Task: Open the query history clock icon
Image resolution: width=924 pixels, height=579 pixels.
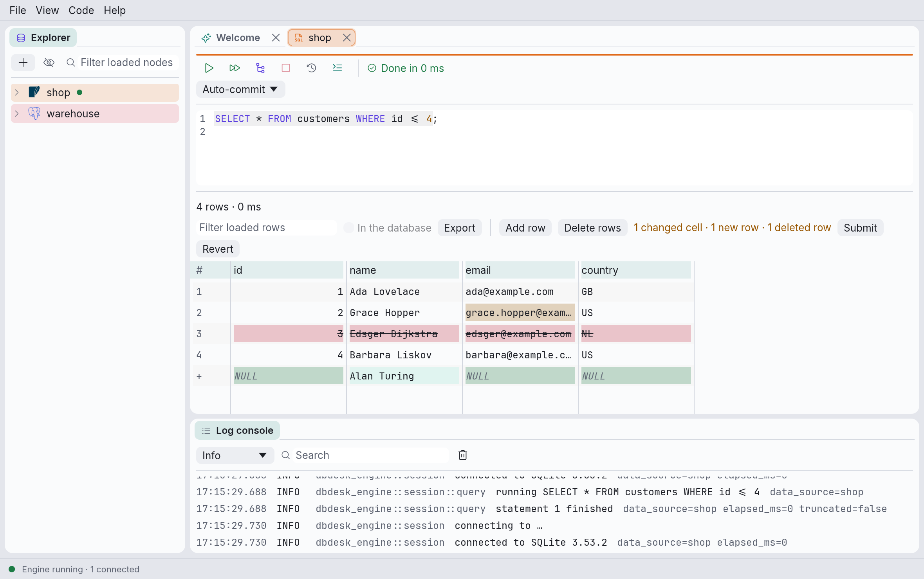Action: point(311,68)
